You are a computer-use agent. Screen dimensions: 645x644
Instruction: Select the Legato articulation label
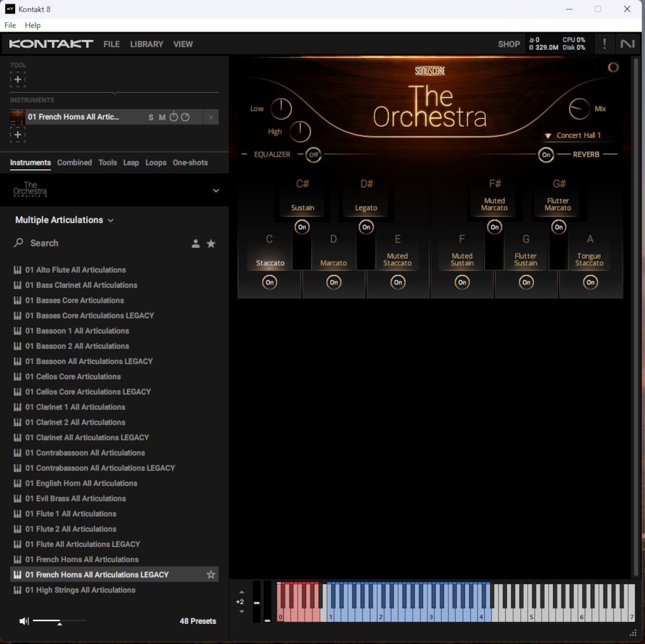pyautogui.click(x=366, y=208)
